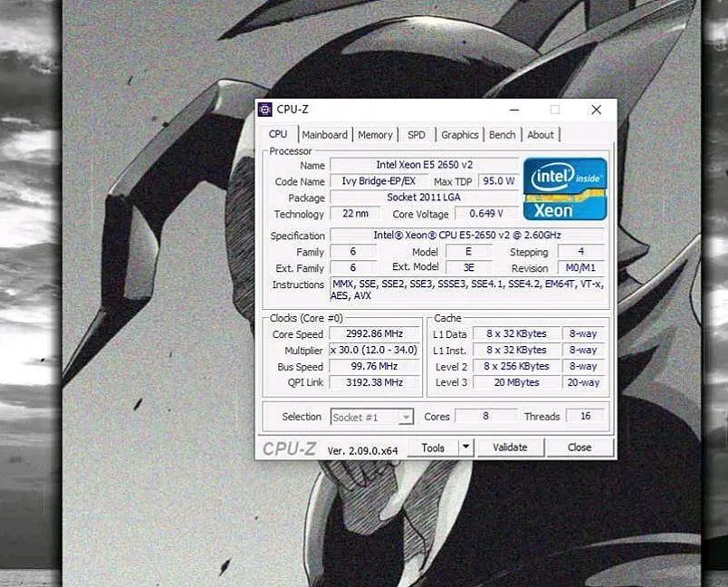
Task: Click the Cores count field showing 8
Action: (486, 416)
